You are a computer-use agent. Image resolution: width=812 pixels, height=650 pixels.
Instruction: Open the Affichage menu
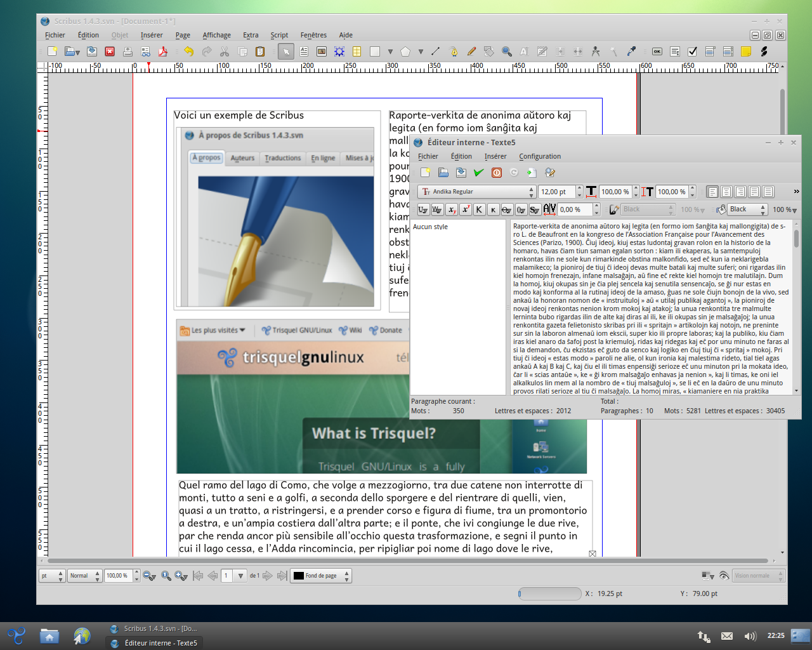(216, 35)
